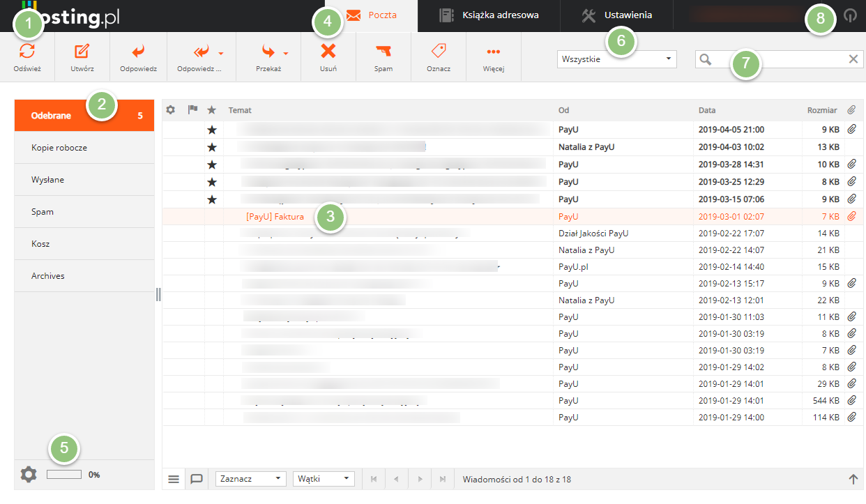The image size is (866, 504).
Task: Toggle star on 2019-03-15 07:06 message
Action: 212,199
